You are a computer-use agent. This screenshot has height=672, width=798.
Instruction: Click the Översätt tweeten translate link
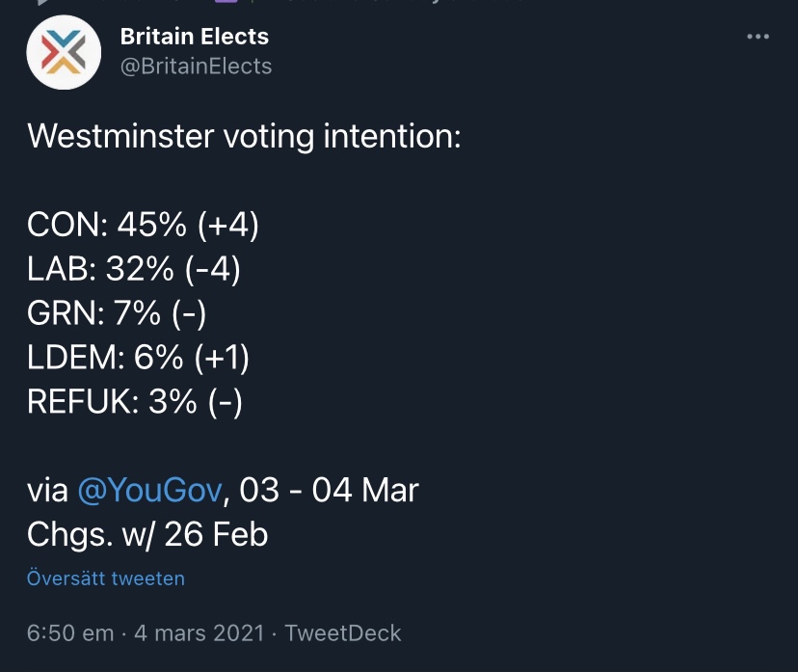[x=106, y=578]
